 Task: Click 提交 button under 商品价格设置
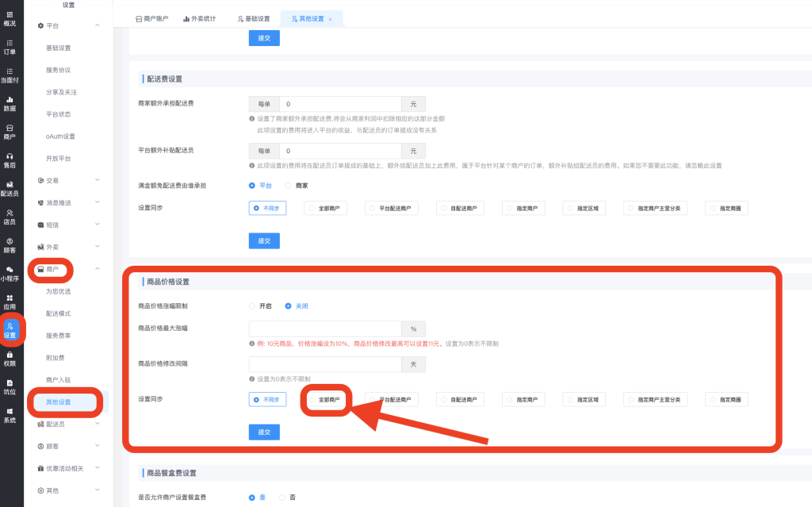click(x=264, y=432)
